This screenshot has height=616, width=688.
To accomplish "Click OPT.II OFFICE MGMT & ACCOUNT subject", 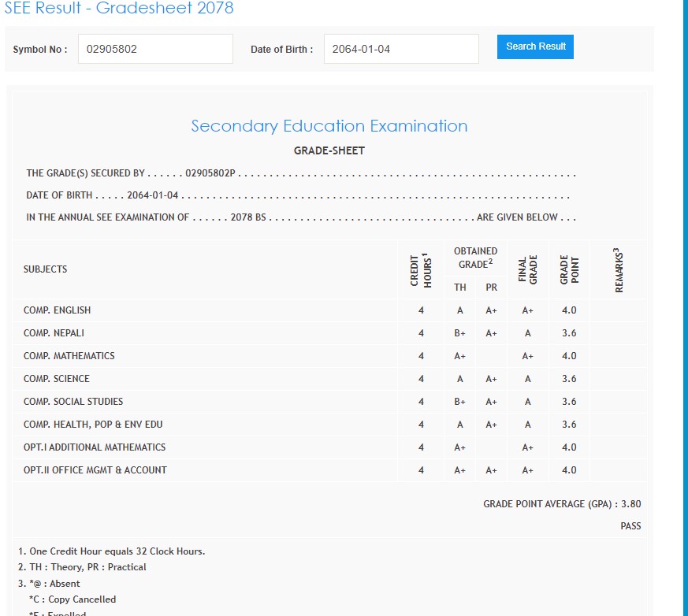I will pyautogui.click(x=95, y=470).
